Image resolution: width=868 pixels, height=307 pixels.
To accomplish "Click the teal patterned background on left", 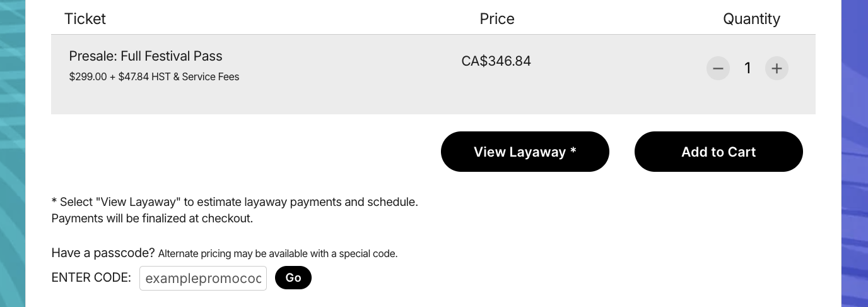I will 13,153.
